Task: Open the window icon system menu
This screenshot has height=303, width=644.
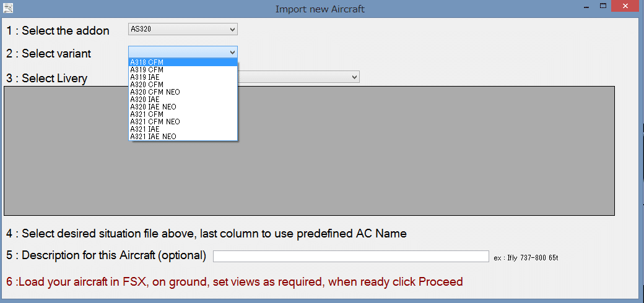Action: pos(8,8)
